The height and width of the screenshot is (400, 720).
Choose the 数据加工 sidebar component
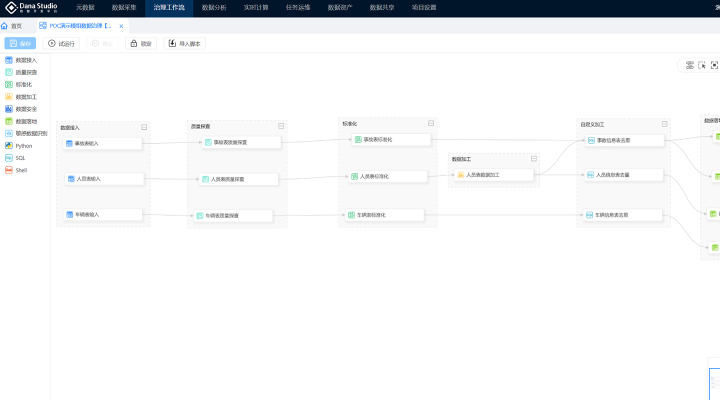(25, 97)
